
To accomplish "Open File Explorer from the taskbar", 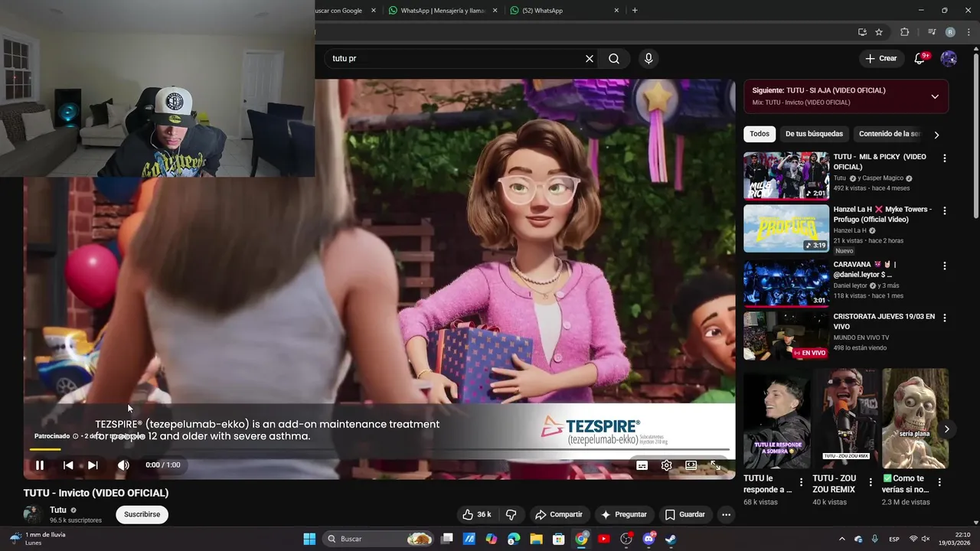I will tap(536, 539).
